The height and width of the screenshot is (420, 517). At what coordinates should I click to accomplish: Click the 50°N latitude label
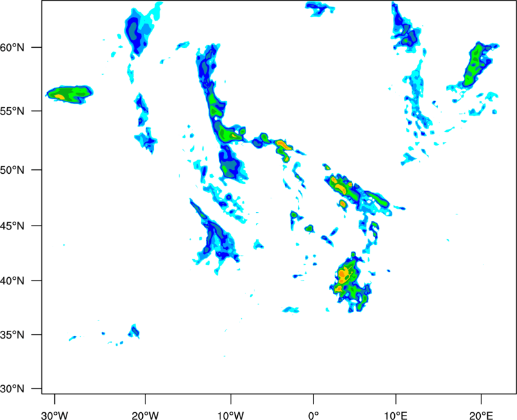[x=12, y=170]
